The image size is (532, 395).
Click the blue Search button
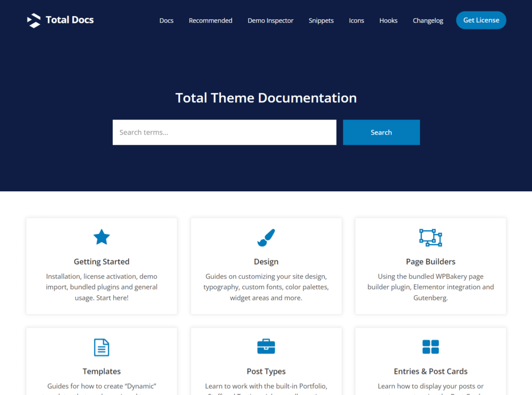[x=381, y=133]
